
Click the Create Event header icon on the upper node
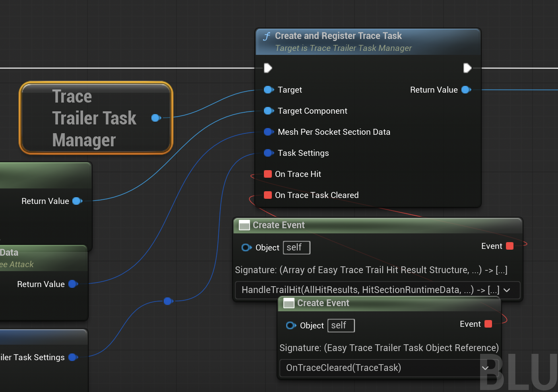pos(244,225)
